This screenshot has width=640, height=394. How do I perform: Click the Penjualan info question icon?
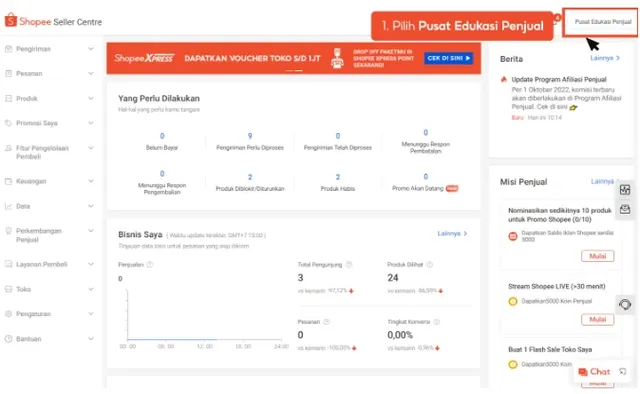click(x=150, y=265)
